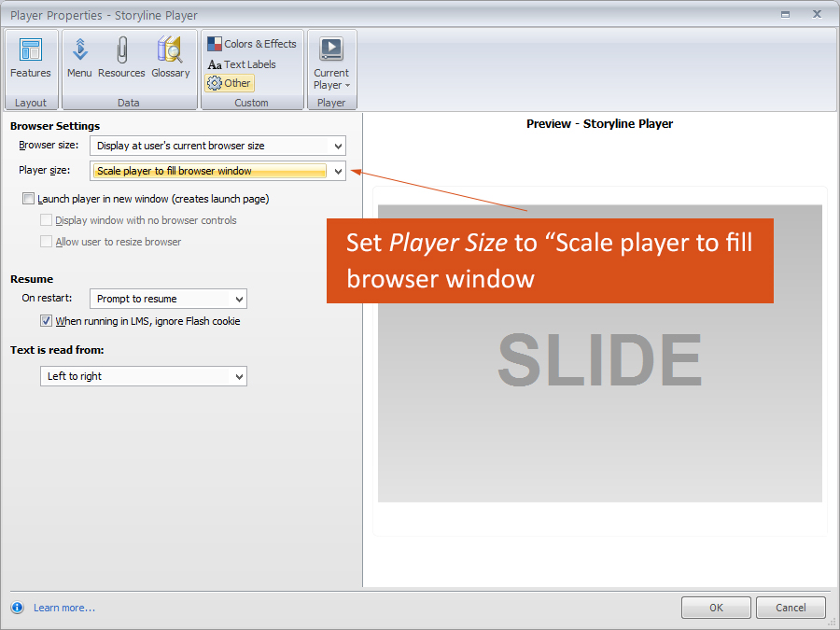Open Colors & Effects settings
The width and height of the screenshot is (840, 630).
pos(252,44)
